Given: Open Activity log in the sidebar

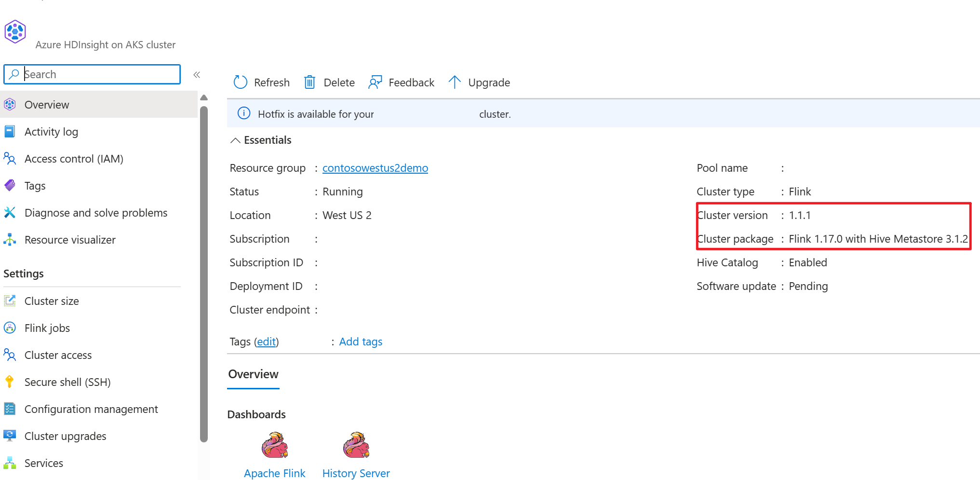Looking at the screenshot, I should [x=99, y=132].
